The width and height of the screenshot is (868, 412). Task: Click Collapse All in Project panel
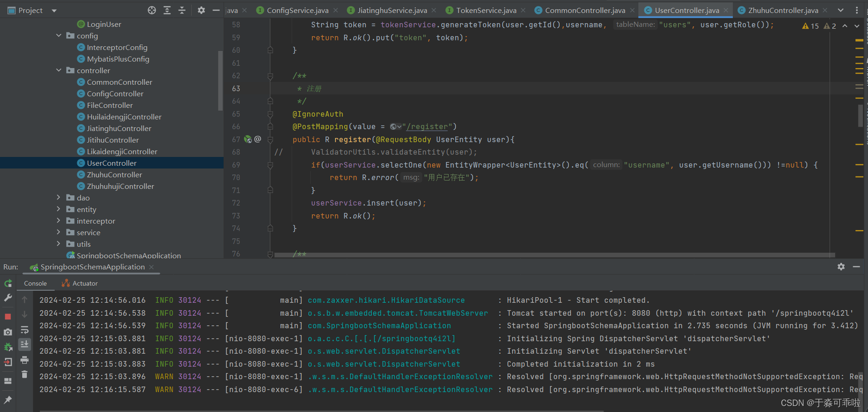pos(182,10)
